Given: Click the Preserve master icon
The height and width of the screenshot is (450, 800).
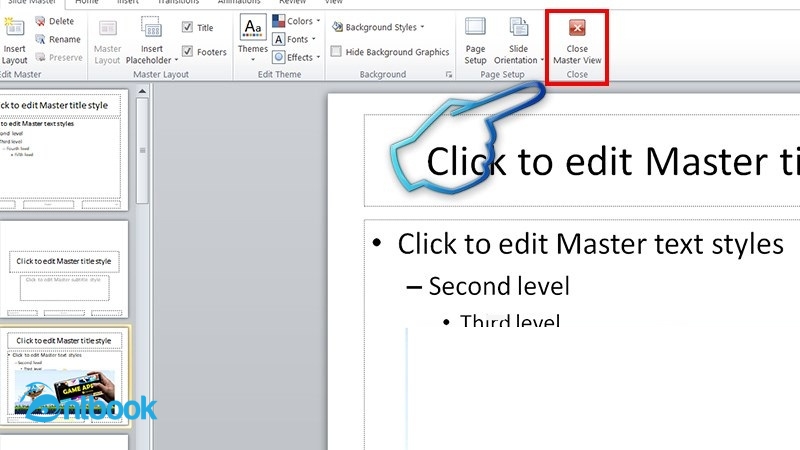Looking at the screenshot, I should (x=40, y=57).
